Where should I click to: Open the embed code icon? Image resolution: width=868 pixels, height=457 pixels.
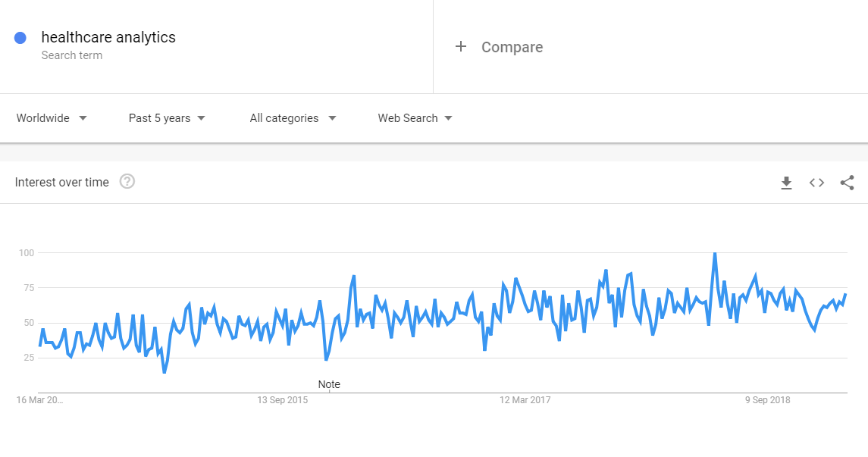coord(816,183)
